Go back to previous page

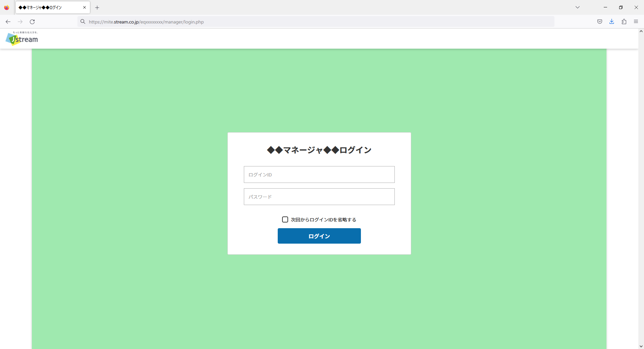8,22
